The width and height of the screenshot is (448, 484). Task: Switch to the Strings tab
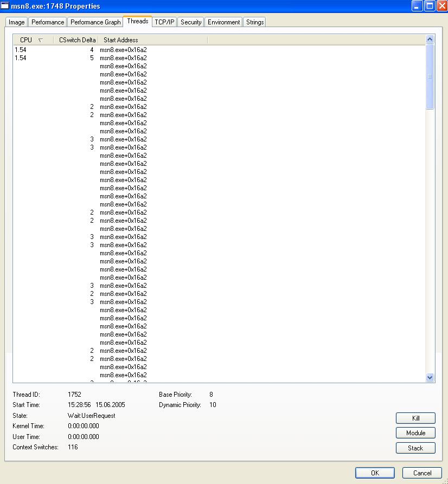(254, 22)
